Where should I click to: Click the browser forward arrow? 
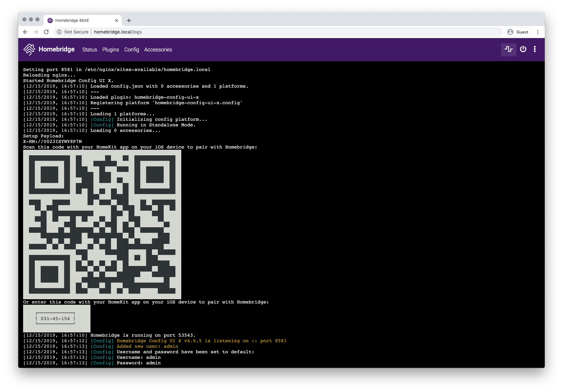tap(36, 32)
